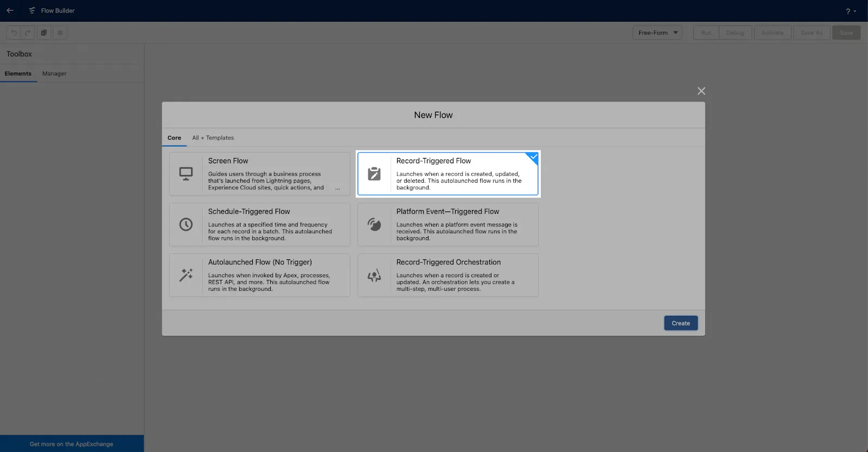Open flow settings gear icon
Viewport: 868px width, 452px height.
click(60, 33)
